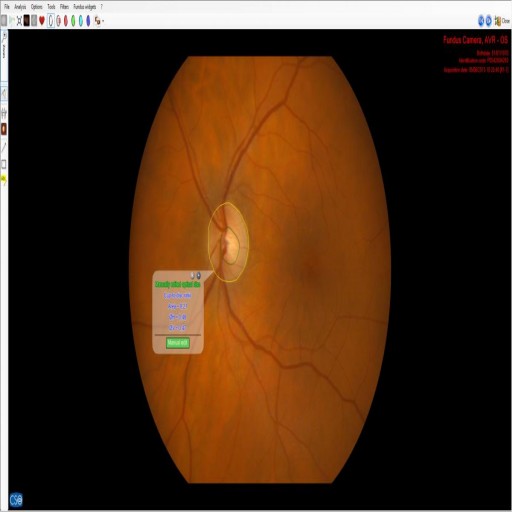Click the next image blue arrow
The width and height of the screenshot is (512, 512).
488,21
